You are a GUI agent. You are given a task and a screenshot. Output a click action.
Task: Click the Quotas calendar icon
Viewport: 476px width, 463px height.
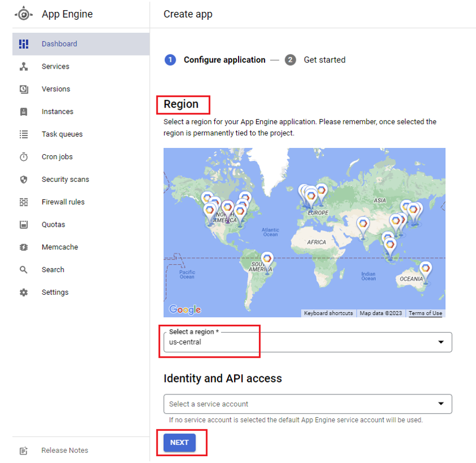pos(24,224)
